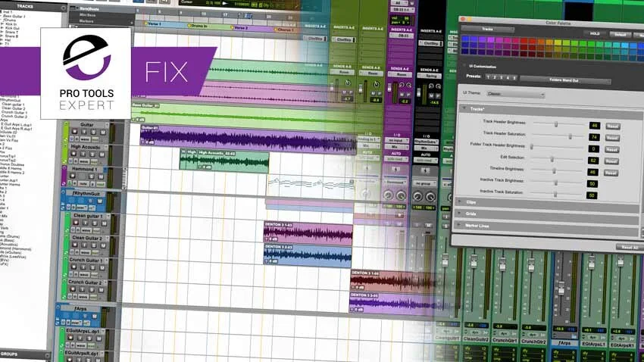This screenshot has width=644, height=362.
Task: Click the Default button in Color Palette
Action: pos(621,35)
